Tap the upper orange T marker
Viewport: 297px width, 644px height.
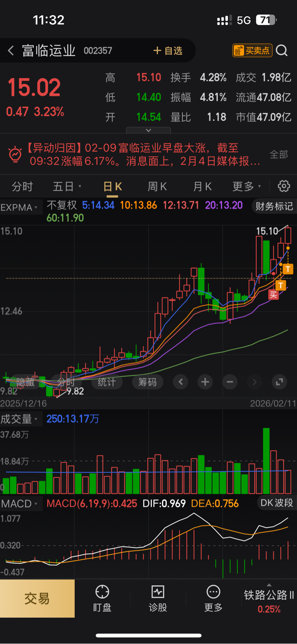(x=288, y=269)
